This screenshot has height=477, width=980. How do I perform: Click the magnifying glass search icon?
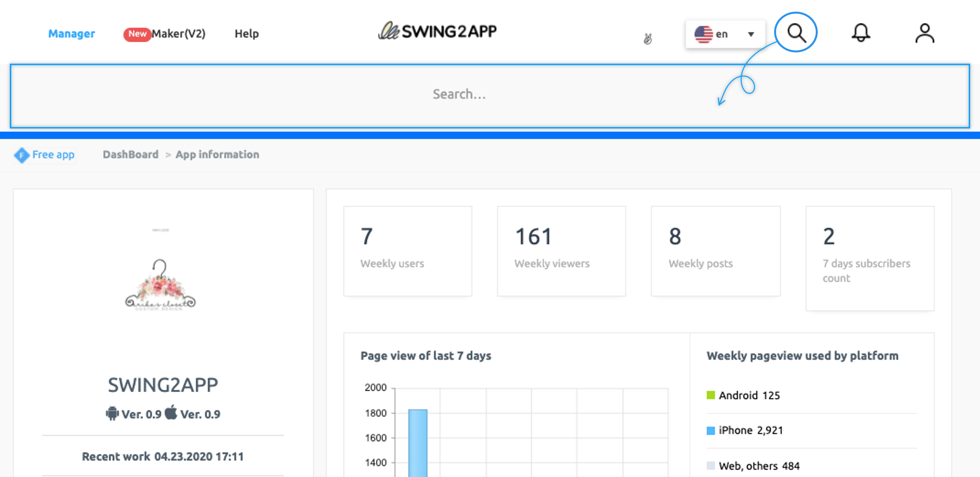tap(796, 33)
